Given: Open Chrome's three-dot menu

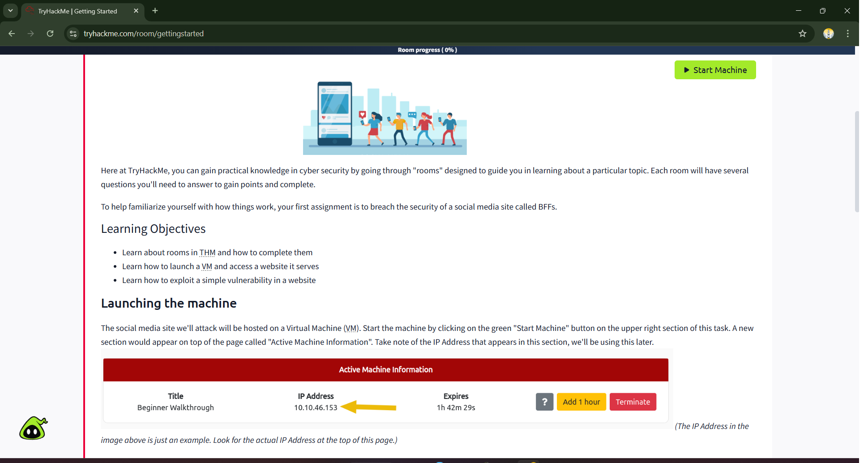Looking at the screenshot, I should click(847, 34).
